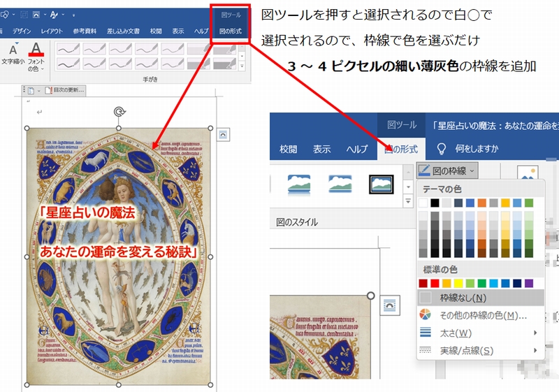Click the text wrapping icon in the quick access toolbar

click(36, 15)
